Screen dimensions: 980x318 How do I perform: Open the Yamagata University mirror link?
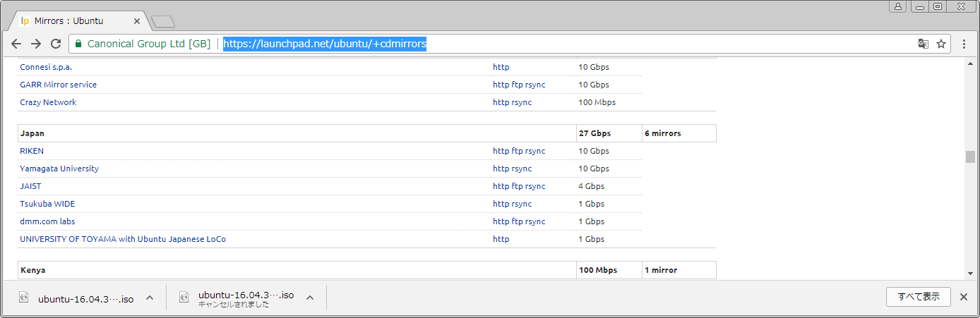59,169
